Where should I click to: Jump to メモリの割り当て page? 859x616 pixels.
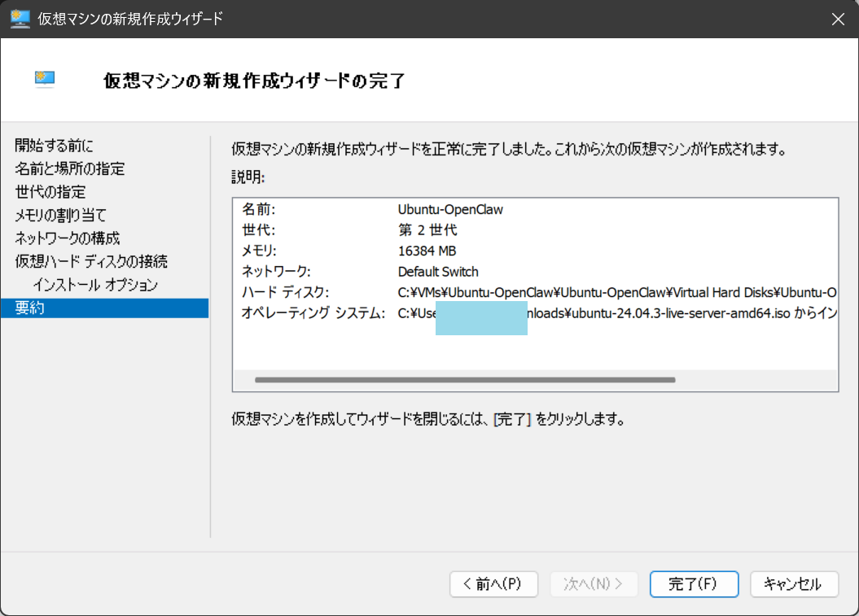pos(61,215)
